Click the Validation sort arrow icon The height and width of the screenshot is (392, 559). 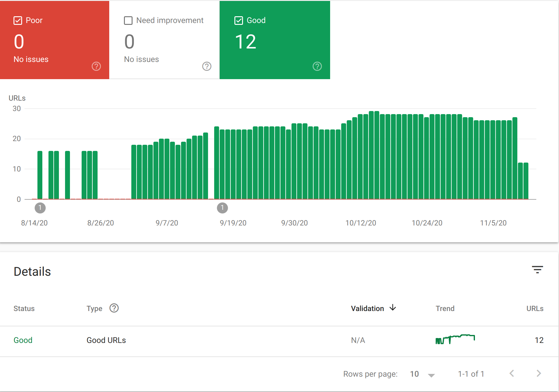pyautogui.click(x=393, y=308)
